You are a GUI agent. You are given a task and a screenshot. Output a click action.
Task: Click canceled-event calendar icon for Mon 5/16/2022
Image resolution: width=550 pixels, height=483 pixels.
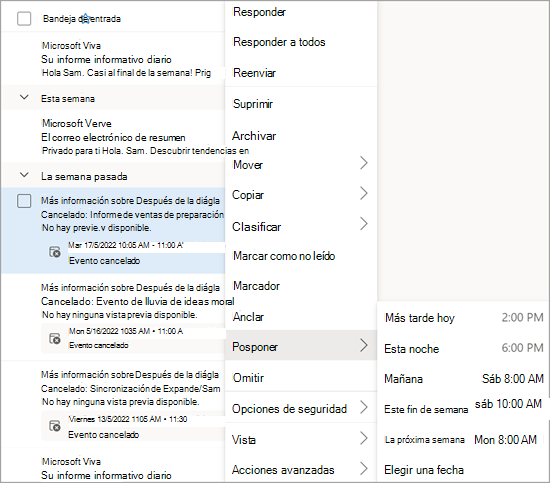[x=55, y=338]
